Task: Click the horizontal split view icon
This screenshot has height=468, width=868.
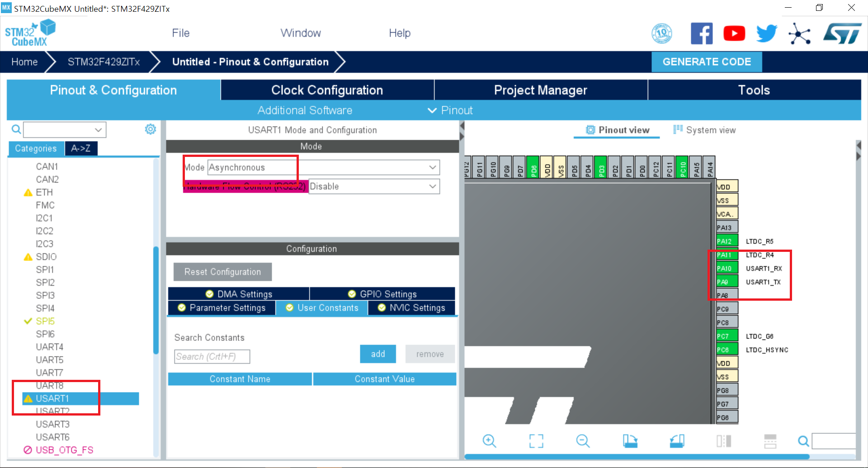Action: click(770, 440)
